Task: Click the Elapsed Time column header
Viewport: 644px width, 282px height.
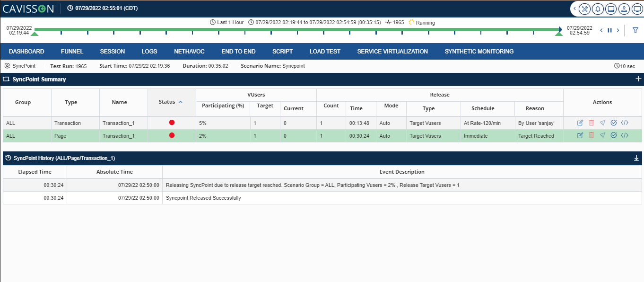Action: pyautogui.click(x=35, y=172)
